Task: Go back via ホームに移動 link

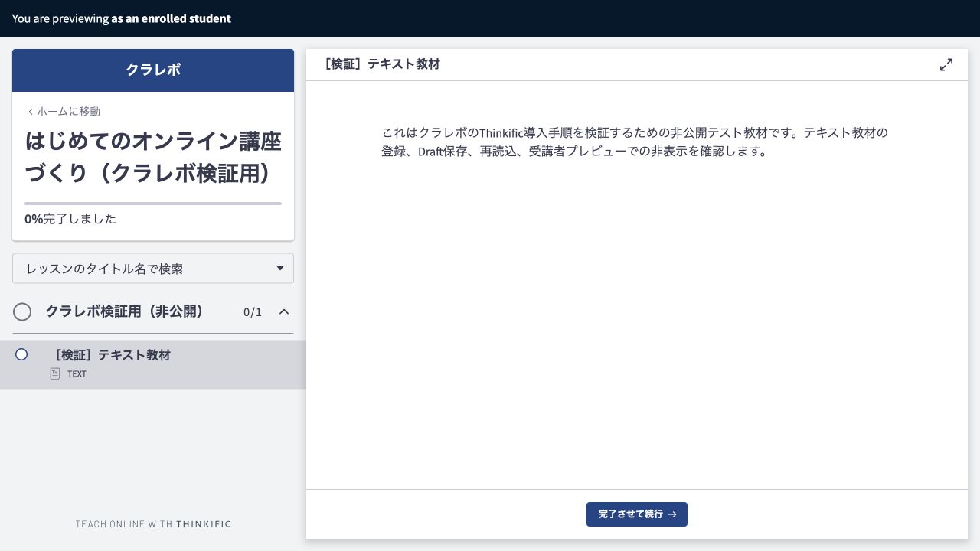Action: point(64,112)
